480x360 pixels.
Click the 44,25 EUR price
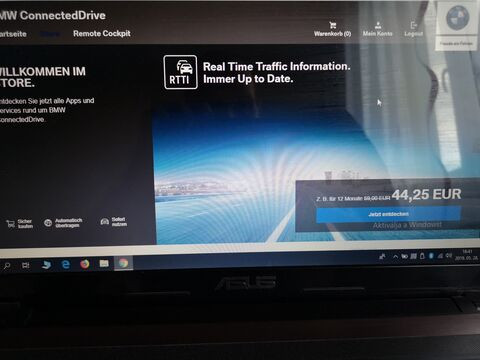[427, 195]
